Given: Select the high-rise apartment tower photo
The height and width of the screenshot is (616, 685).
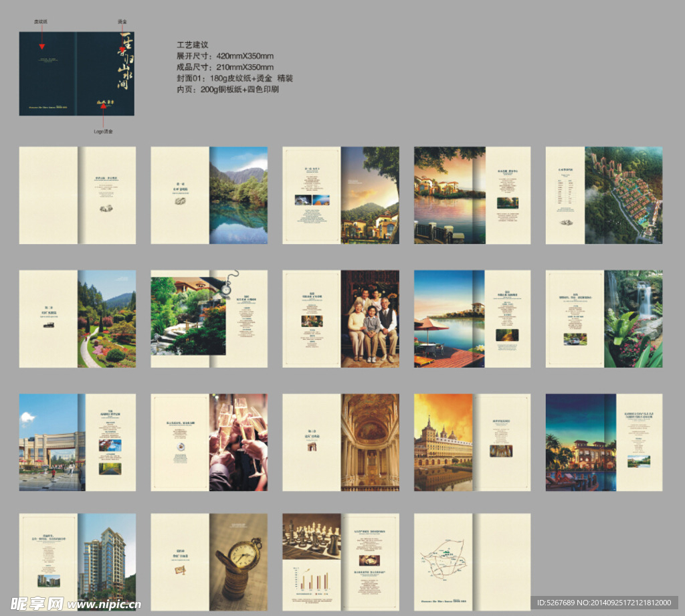Looking at the screenshot, I should pyautogui.click(x=106, y=562).
